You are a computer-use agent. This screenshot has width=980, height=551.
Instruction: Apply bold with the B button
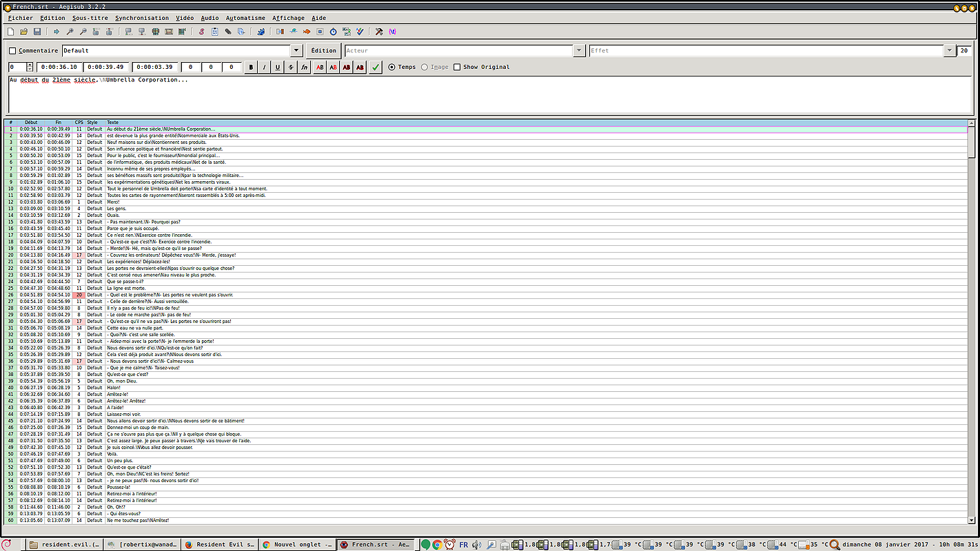point(250,67)
